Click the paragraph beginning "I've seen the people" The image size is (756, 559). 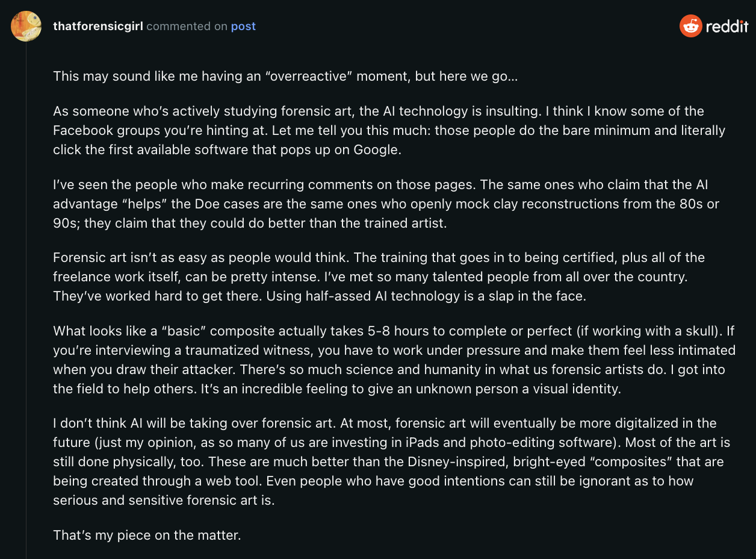pos(386,204)
